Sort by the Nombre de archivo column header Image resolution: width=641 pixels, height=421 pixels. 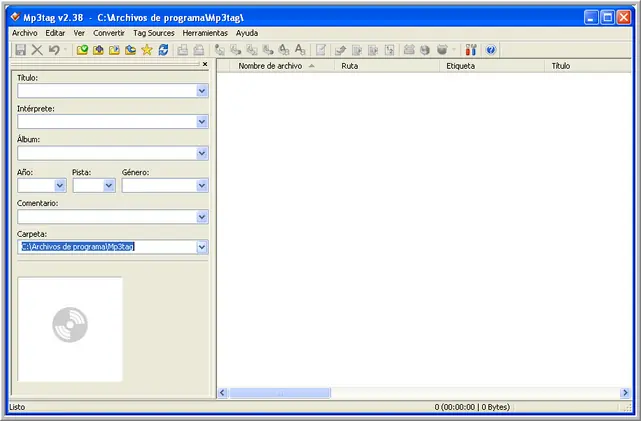click(x=282, y=66)
